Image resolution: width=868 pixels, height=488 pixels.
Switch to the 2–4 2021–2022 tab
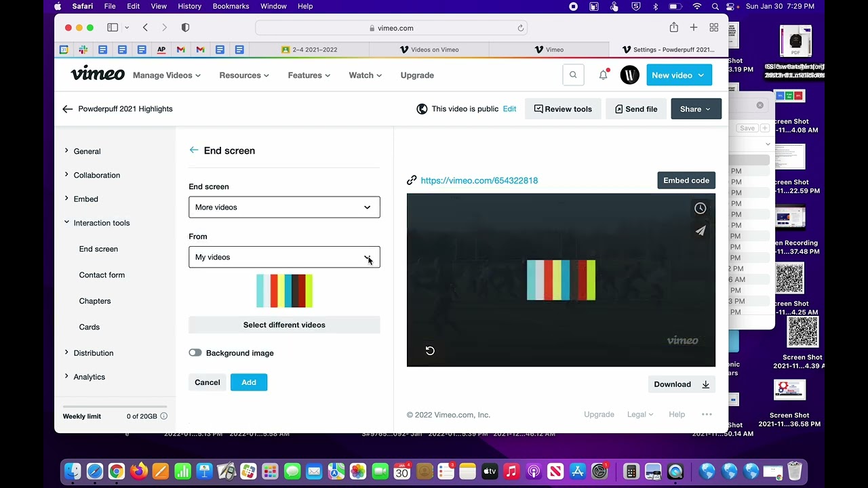309,49
